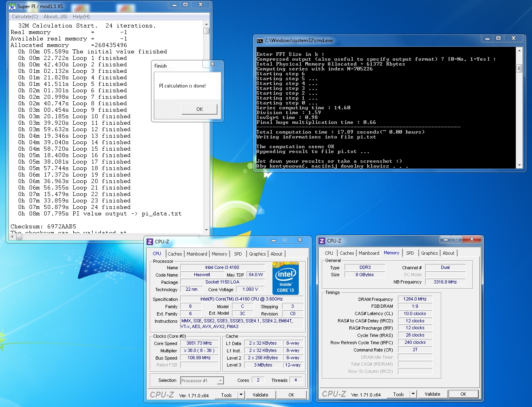Click OK in left CPU-Z window

[291, 395]
